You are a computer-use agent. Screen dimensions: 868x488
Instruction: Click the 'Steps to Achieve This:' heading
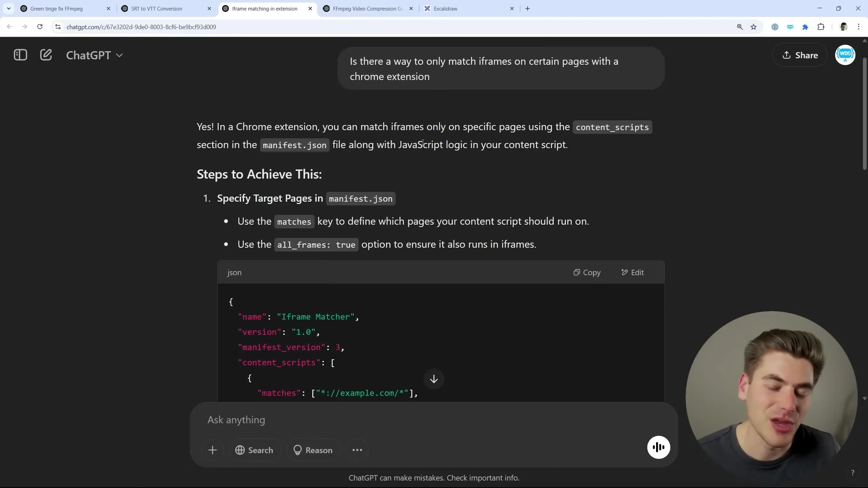(259, 174)
